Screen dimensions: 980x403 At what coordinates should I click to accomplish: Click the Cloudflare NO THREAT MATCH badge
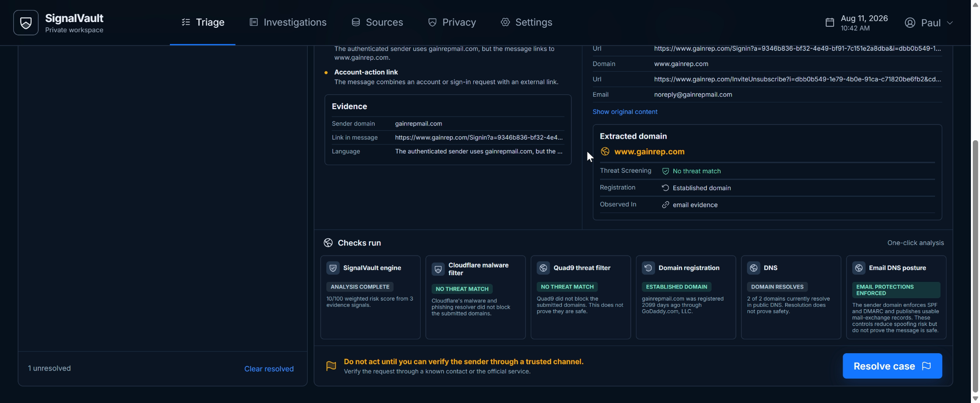pos(462,289)
